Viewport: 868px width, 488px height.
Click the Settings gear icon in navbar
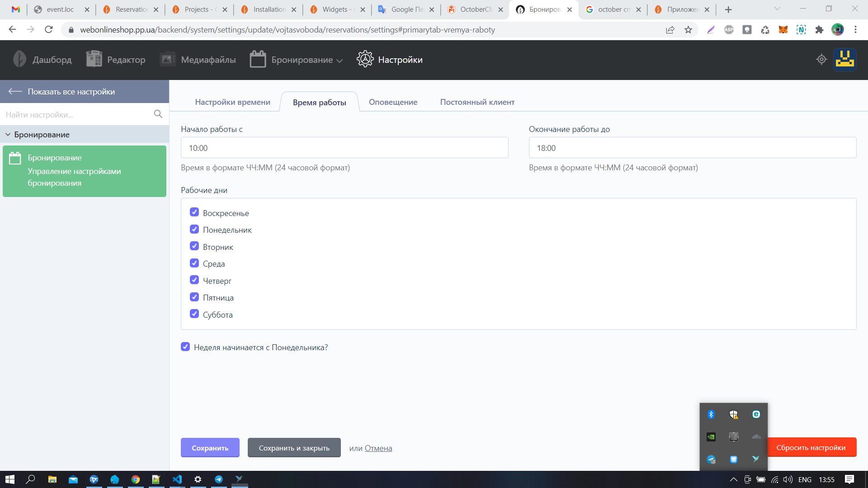click(x=365, y=59)
